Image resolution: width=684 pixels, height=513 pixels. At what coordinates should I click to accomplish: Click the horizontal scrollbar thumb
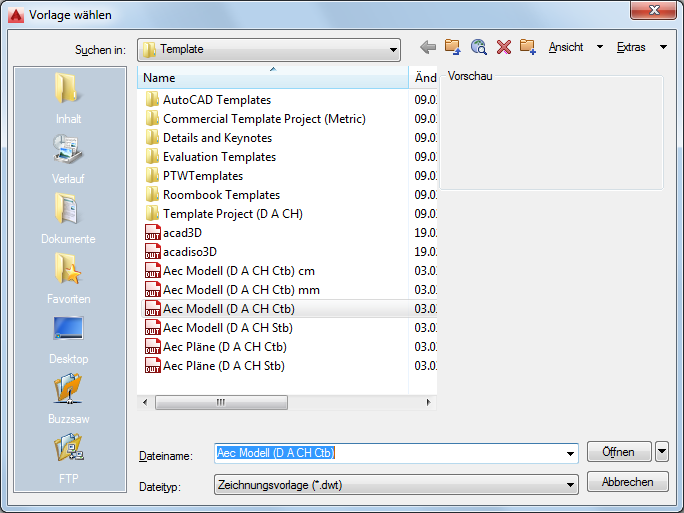(x=221, y=402)
